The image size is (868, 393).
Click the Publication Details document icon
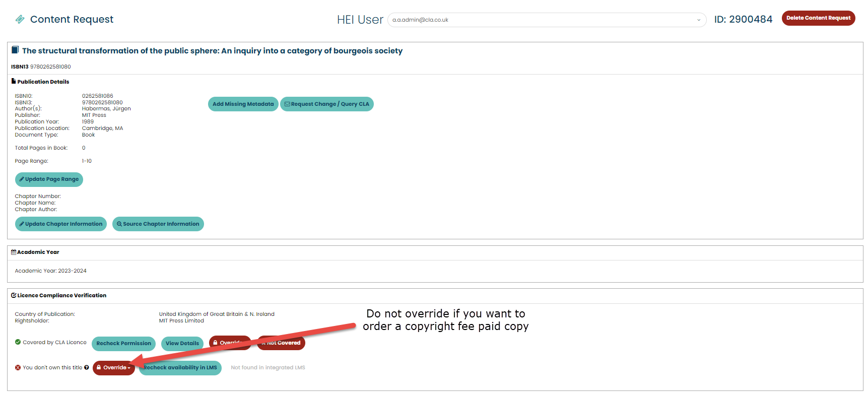(x=14, y=81)
